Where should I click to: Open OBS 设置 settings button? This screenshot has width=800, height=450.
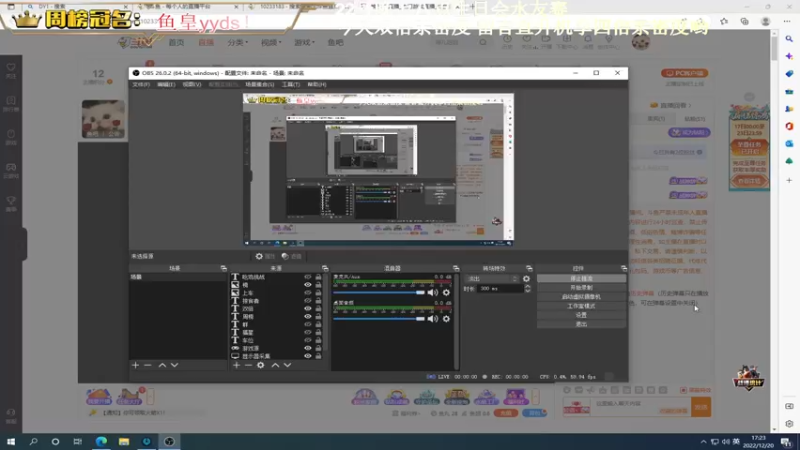581,315
